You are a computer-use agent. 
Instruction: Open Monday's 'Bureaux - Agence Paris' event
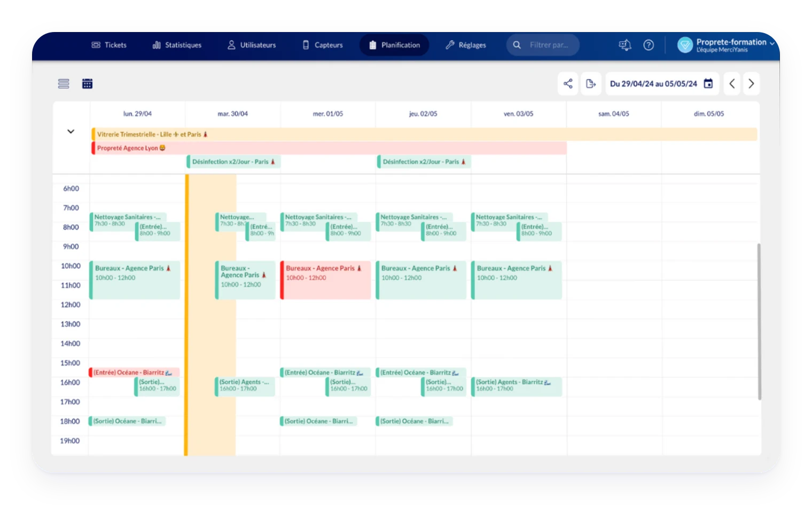tap(135, 280)
